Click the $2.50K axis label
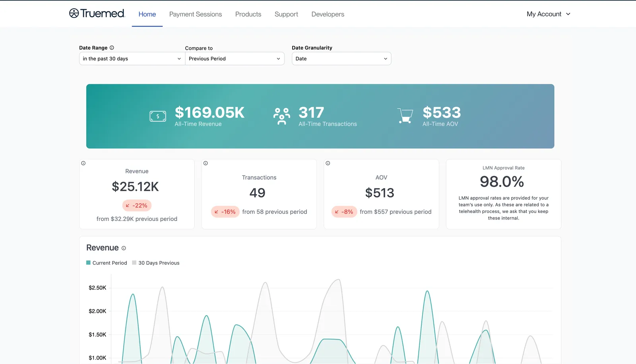Image resolution: width=636 pixels, height=364 pixels. click(x=97, y=288)
